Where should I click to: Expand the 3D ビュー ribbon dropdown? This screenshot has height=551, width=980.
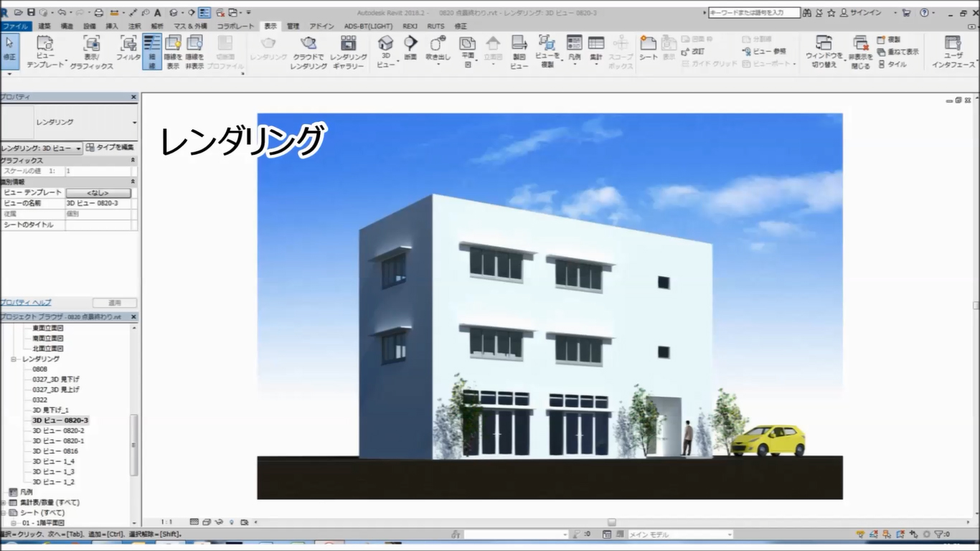pos(385,65)
